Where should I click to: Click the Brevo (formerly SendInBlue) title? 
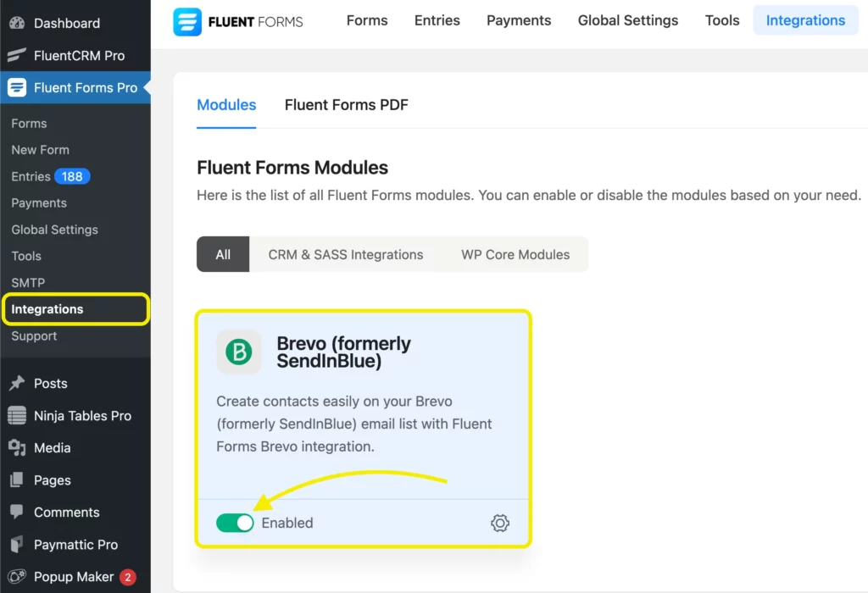pyautogui.click(x=343, y=352)
